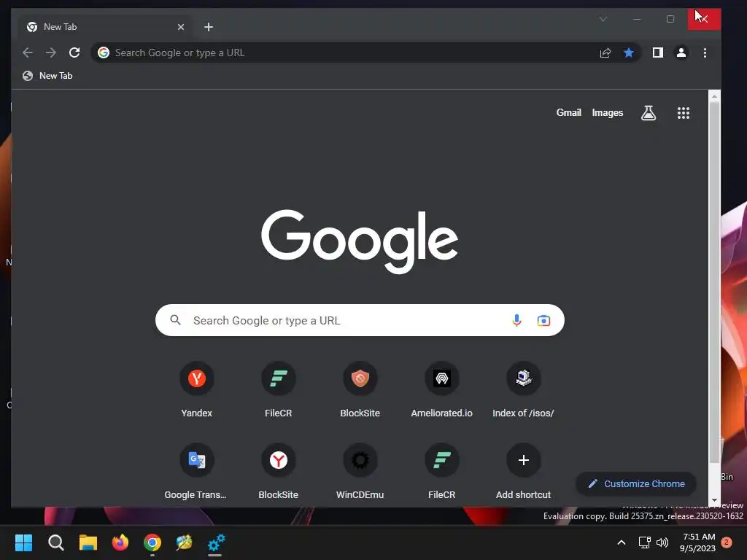Open a new tab with plus button

(x=209, y=27)
